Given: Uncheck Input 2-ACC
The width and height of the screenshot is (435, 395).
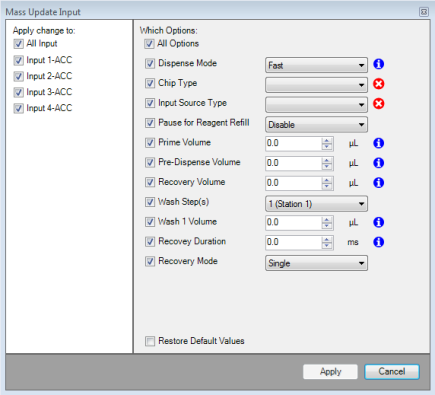Looking at the screenshot, I should (x=18, y=76).
